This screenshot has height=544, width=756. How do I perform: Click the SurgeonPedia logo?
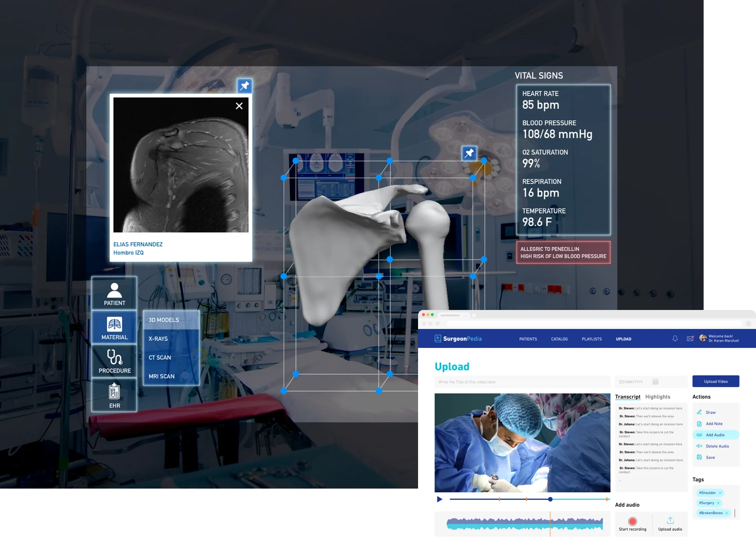458,339
